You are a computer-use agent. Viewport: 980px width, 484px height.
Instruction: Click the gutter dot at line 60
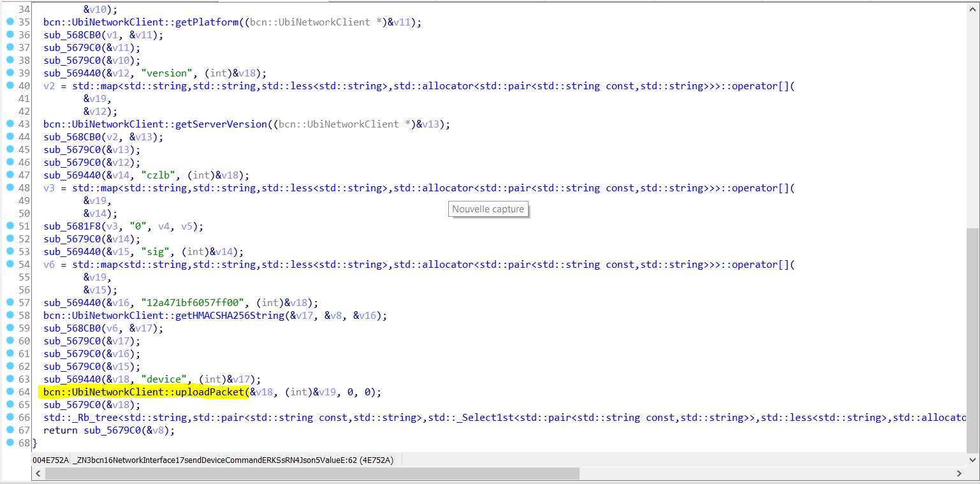[10, 341]
